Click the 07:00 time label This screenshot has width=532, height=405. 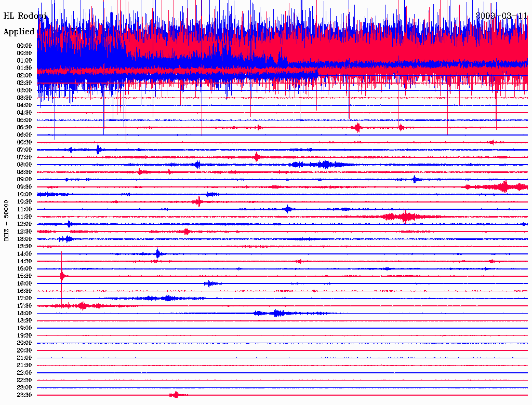coord(24,150)
